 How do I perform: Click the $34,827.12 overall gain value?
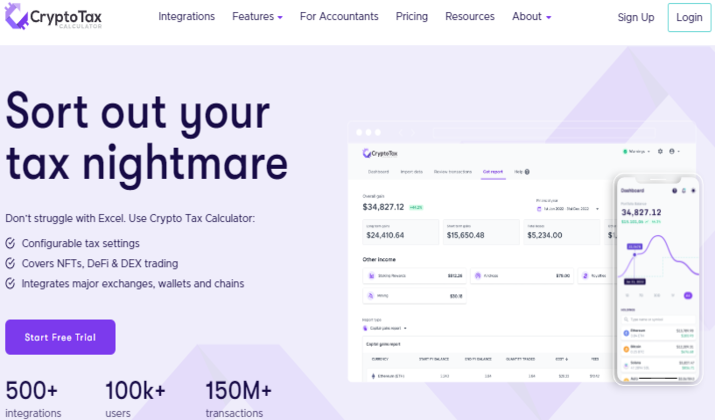coord(383,207)
